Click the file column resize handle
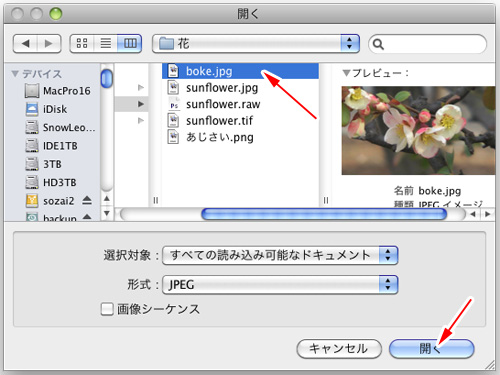This screenshot has height=375, width=500. [x=326, y=200]
